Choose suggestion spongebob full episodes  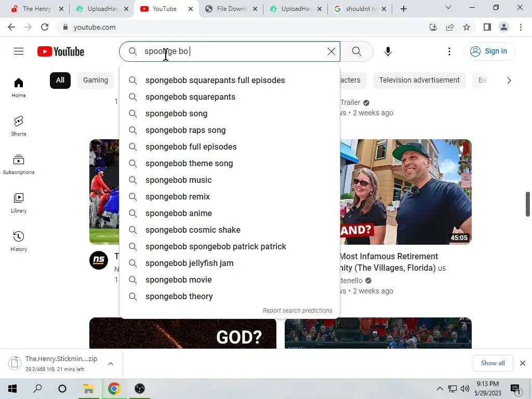click(x=230, y=147)
